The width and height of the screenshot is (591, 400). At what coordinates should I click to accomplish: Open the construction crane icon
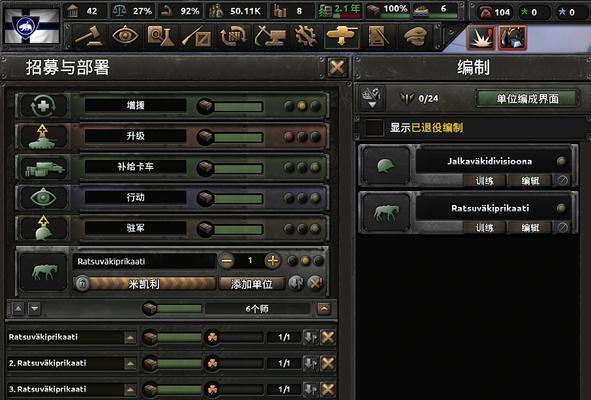[x=270, y=37]
